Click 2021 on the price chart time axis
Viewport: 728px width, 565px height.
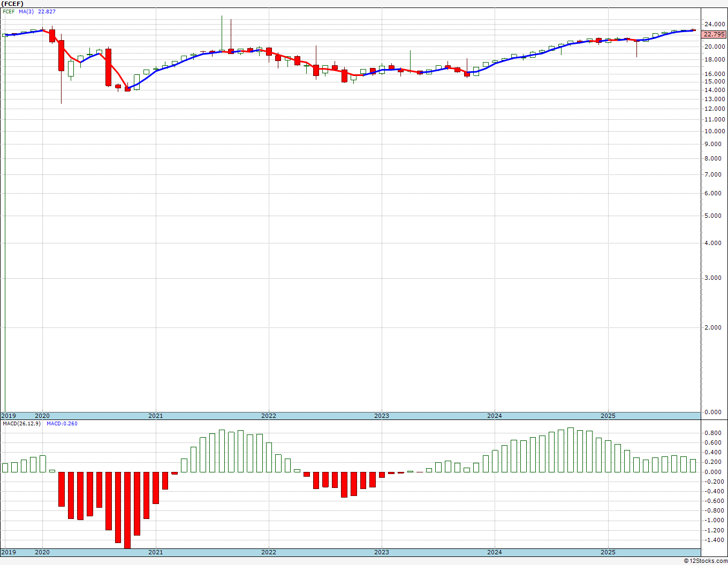156,416
